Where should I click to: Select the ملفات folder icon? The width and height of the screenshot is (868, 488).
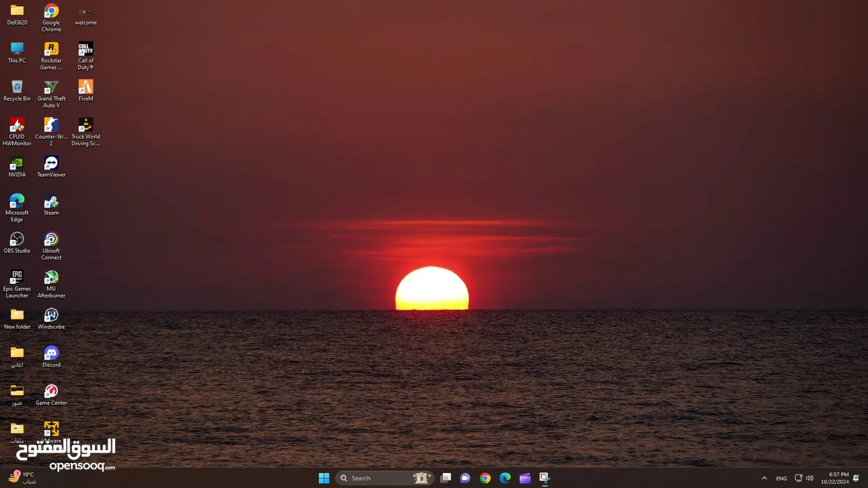tap(17, 432)
